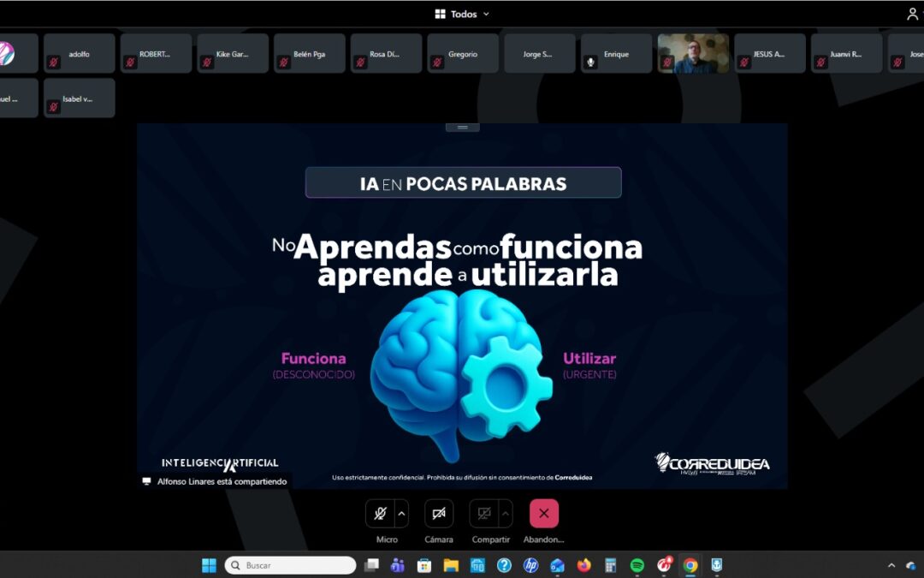This screenshot has width=924, height=578.
Task: Select the participant video thumbnail with camera on
Action: (693, 53)
